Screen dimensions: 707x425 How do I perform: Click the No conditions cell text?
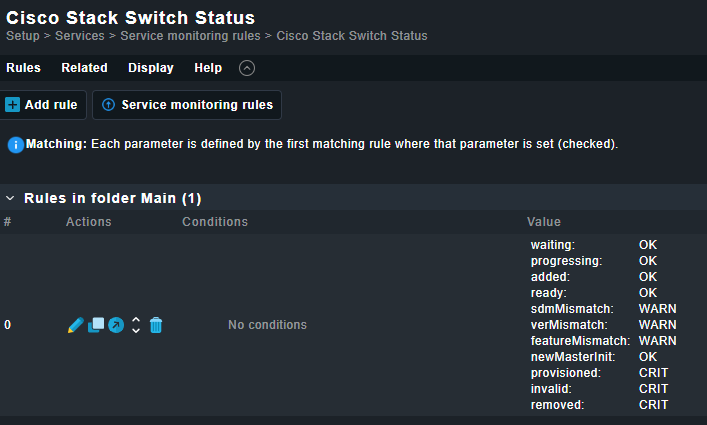pyautogui.click(x=267, y=325)
